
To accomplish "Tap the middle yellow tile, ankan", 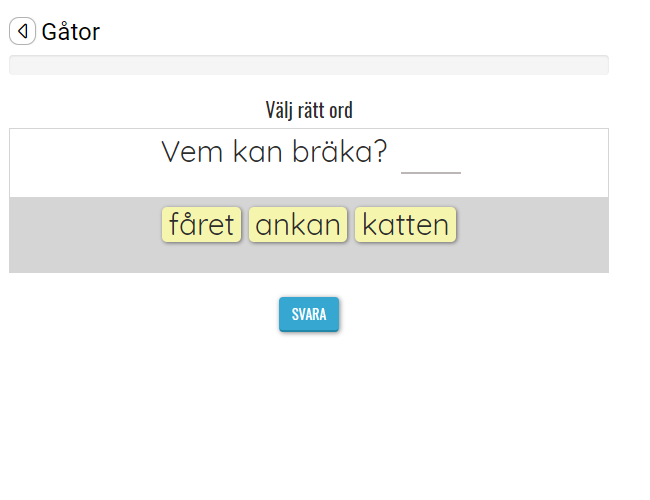I will tap(298, 225).
